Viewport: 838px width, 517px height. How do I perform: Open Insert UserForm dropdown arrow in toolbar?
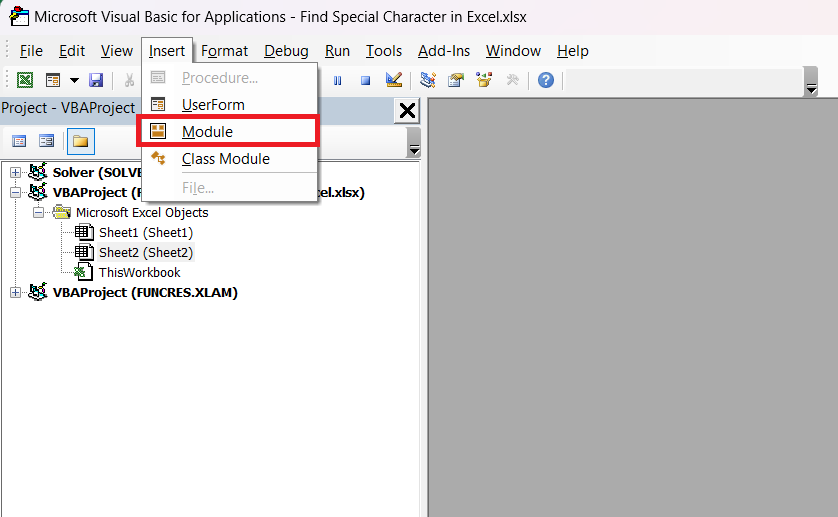74,80
